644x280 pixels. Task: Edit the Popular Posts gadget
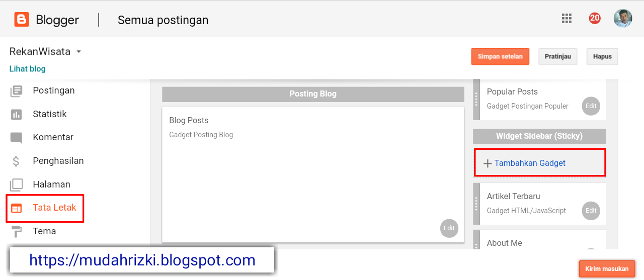591,106
